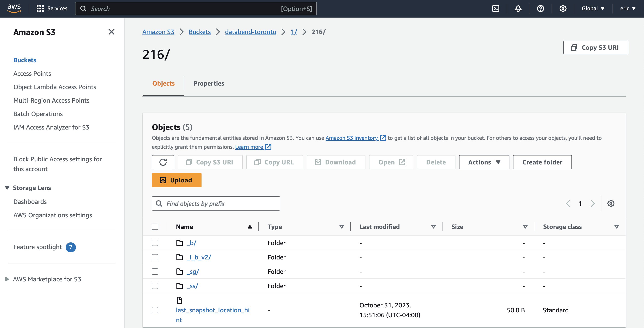Expand the Global region dropdown

point(593,9)
